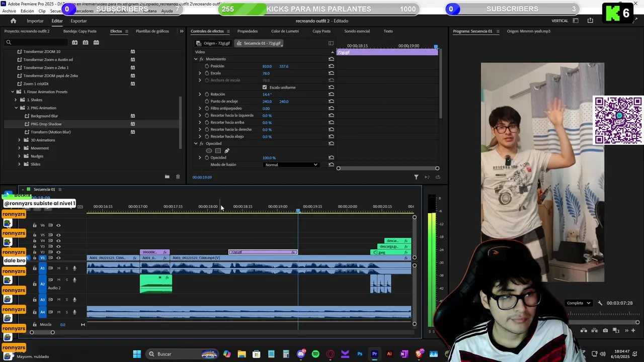Collapse the Opacidad effect group
644x362 pixels.
click(x=196, y=143)
